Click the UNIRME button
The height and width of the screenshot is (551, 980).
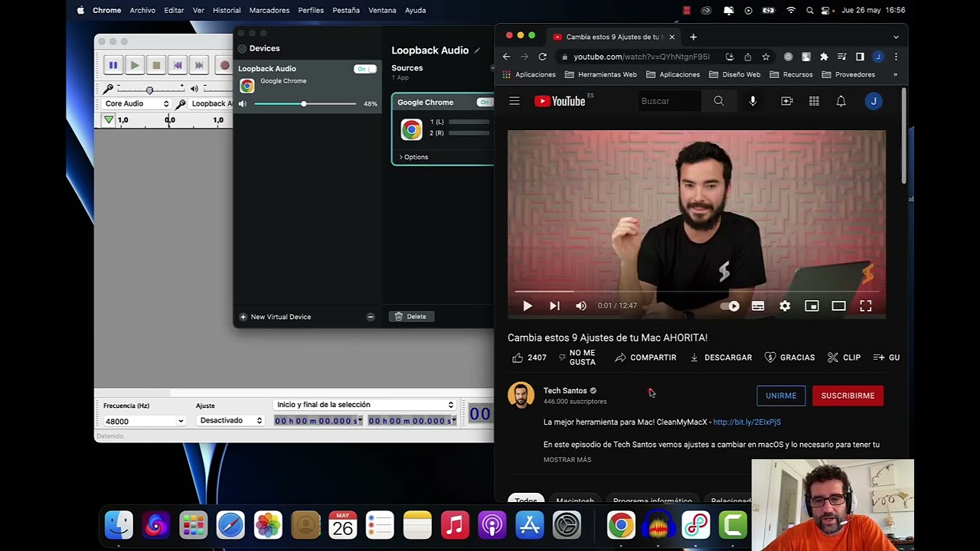click(x=781, y=396)
